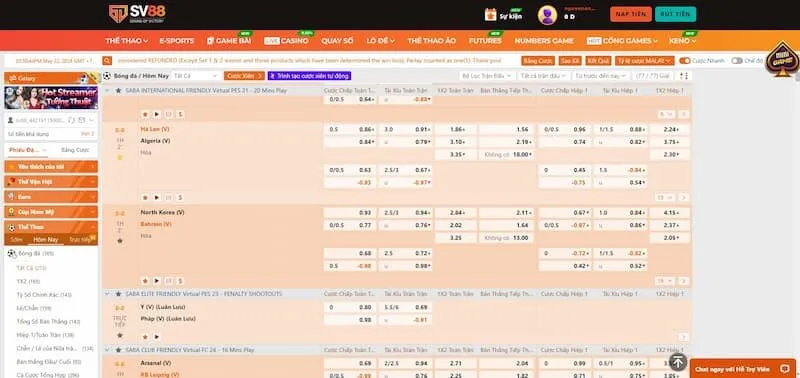The height and width of the screenshot is (378, 800).
Task: Toggle the Cược Nhanh quick bet switch
Action: pos(685,61)
